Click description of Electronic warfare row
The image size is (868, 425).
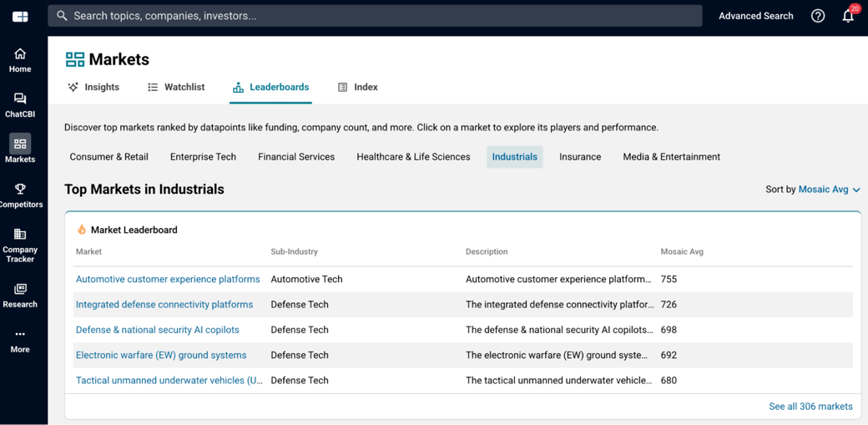point(558,355)
